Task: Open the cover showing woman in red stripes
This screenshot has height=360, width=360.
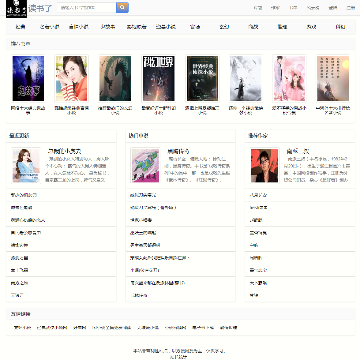Action: pos(71,78)
